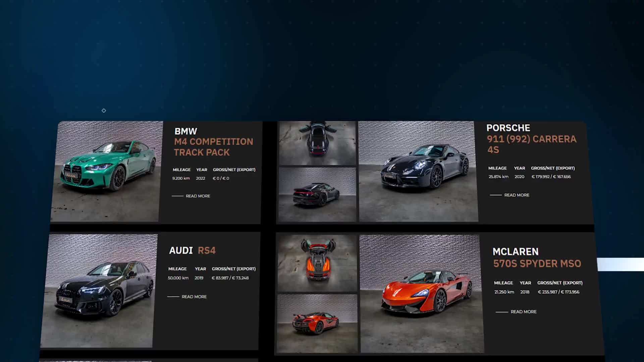644x362 pixels.
Task: Select Porsche mileage value 25.874 km
Action: coord(498,177)
